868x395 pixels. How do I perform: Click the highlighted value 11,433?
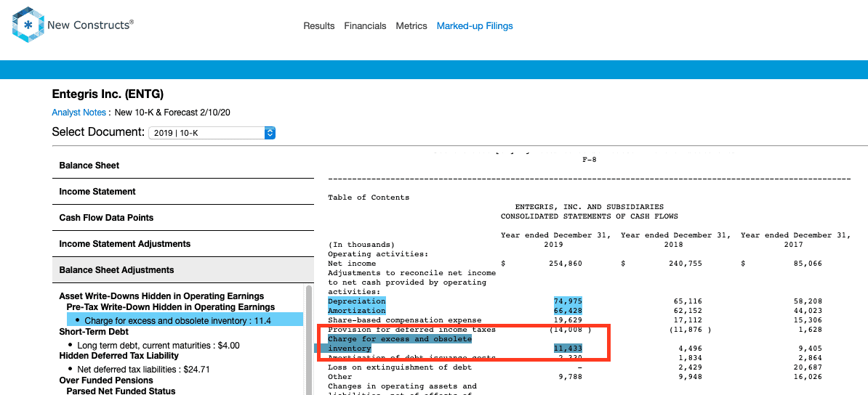(x=568, y=349)
